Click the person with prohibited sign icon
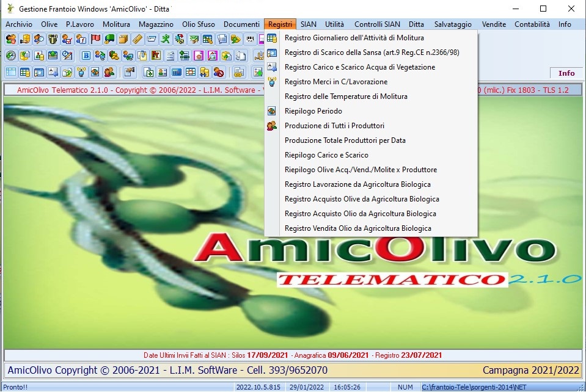This screenshot has width=586, height=392. [x=219, y=72]
